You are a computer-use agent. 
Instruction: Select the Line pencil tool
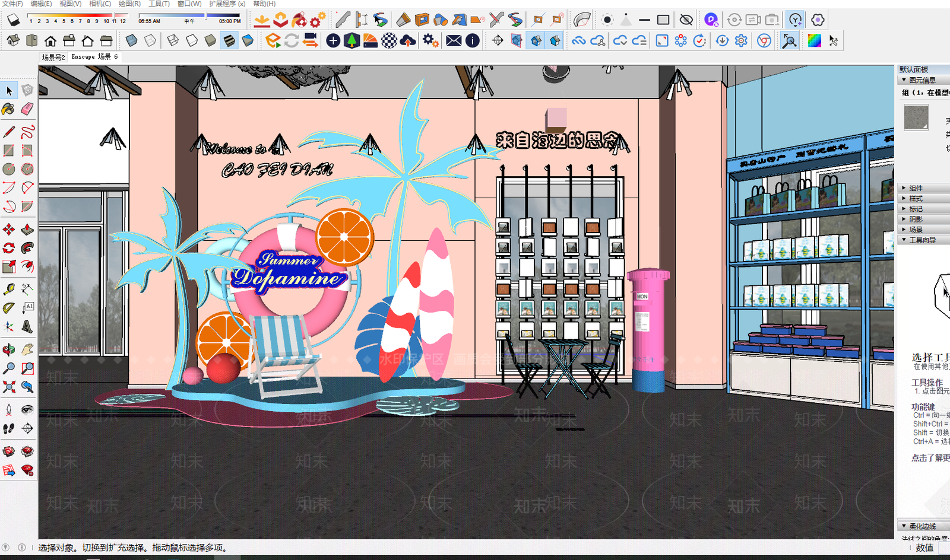pyautogui.click(x=9, y=132)
